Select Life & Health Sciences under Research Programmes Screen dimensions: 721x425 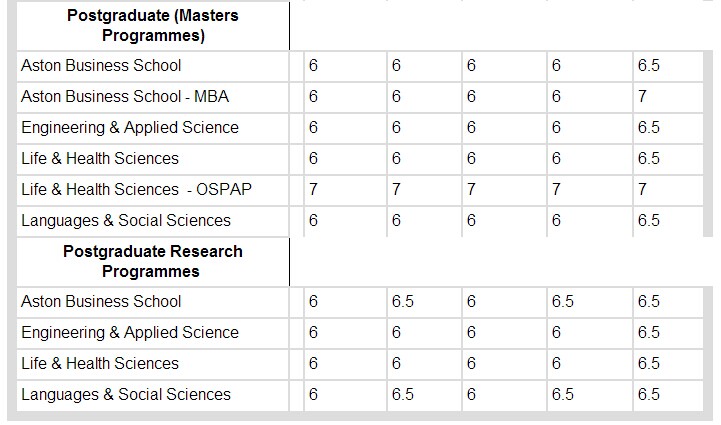tap(100, 363)
